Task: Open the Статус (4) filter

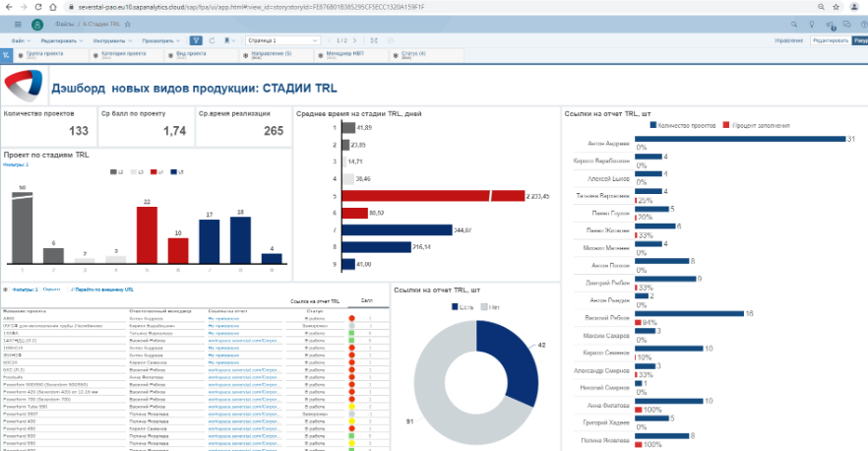Action: (411, 54)
